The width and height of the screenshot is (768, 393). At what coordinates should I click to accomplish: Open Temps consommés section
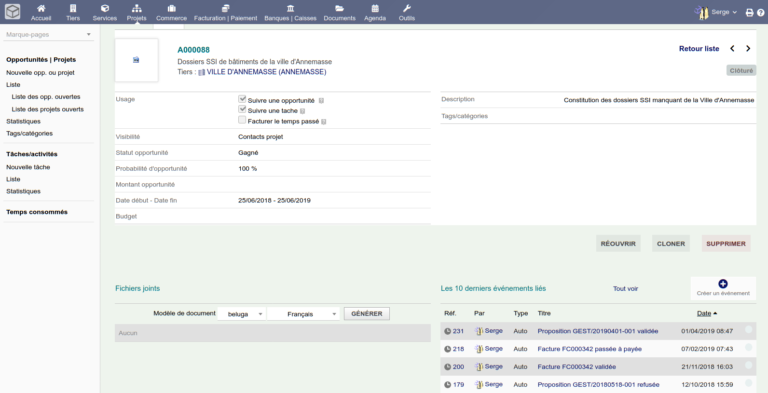coord(37,212)
